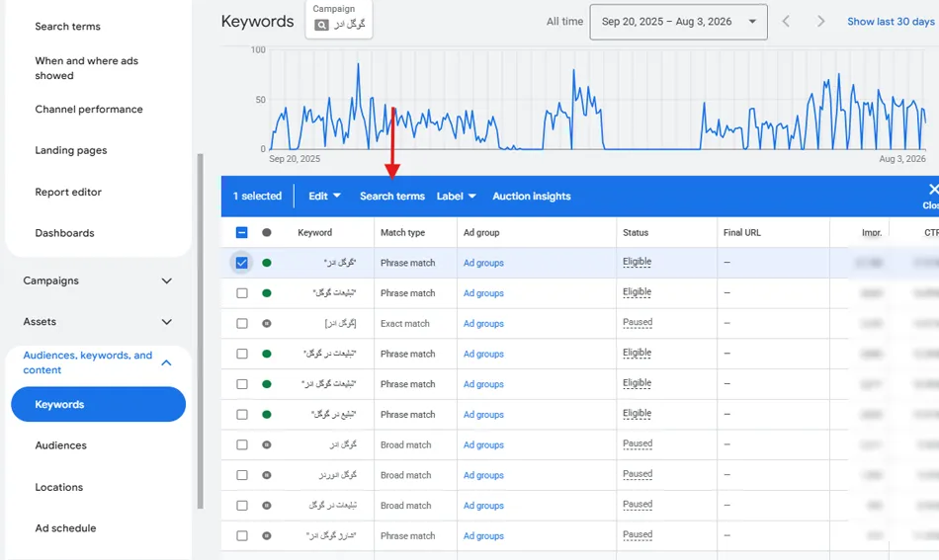Image resolution: width=939 pixels, height=560 pixels.
Task: Click Show last 30 days link
Action: (x=892, y=22)
